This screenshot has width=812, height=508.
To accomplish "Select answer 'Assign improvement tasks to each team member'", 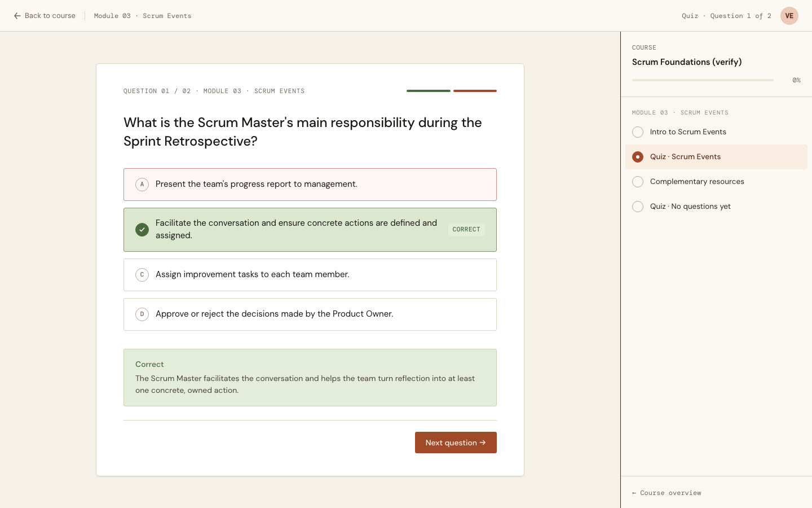I will click(310, 275).
